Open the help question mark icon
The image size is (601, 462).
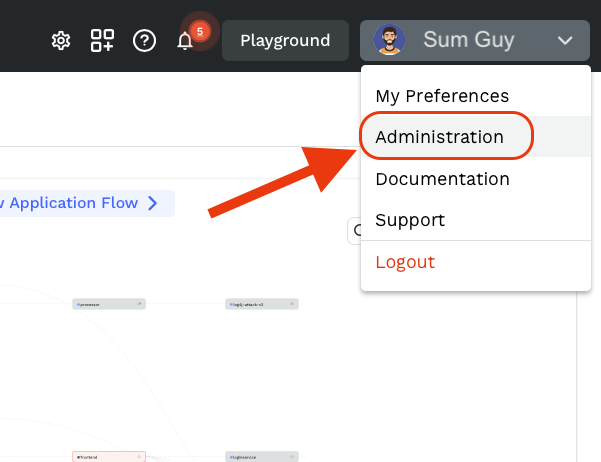(x=144, y=41)
